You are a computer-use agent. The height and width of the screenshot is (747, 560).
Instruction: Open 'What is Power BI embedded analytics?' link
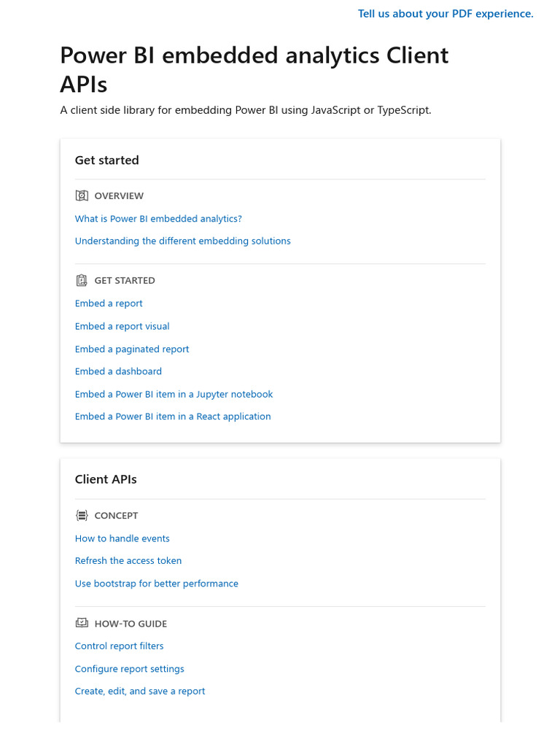point(158,219)
